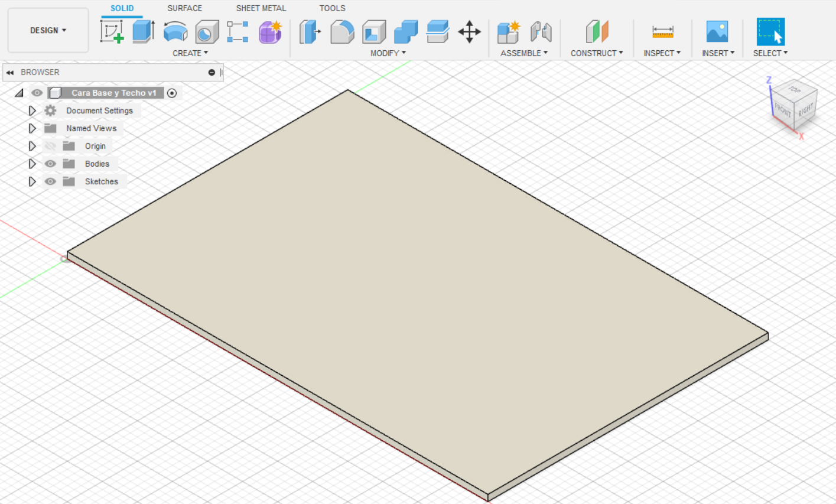Screen dimensions: 836x504
Task: Click the Document Settings gear icon
Action: click(x=50, y=110)
